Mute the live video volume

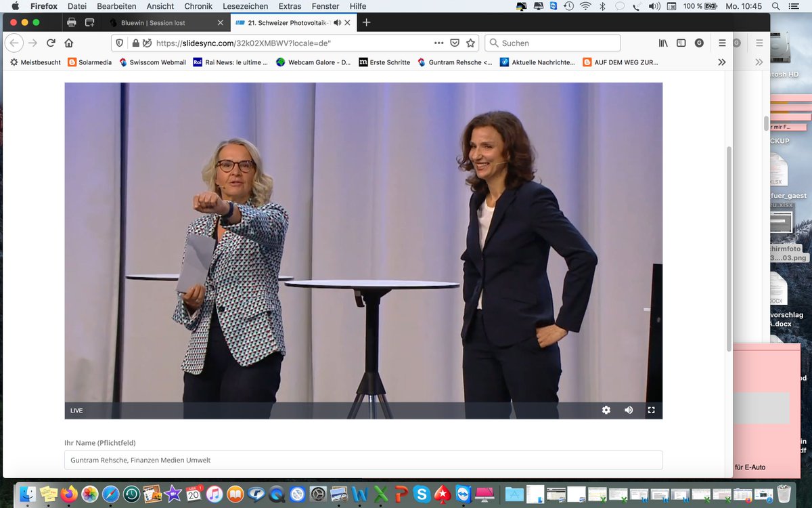[x=629, y=410]
